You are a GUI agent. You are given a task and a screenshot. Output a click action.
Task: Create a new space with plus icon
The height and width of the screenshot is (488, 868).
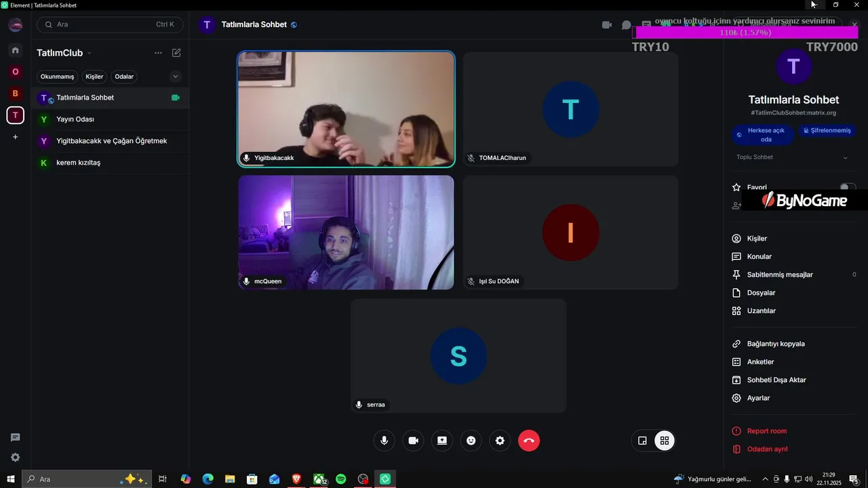pos(15,137)
